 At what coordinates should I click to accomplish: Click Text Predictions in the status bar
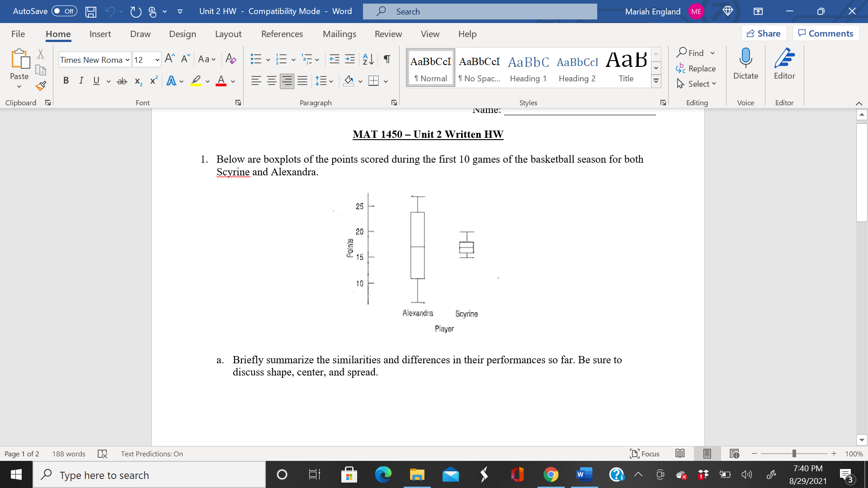tap(151, 454)
